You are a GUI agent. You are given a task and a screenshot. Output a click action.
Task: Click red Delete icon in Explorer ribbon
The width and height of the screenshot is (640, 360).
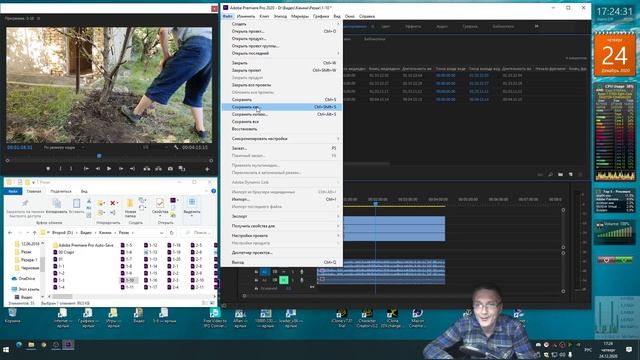click(x=113, y=203)
